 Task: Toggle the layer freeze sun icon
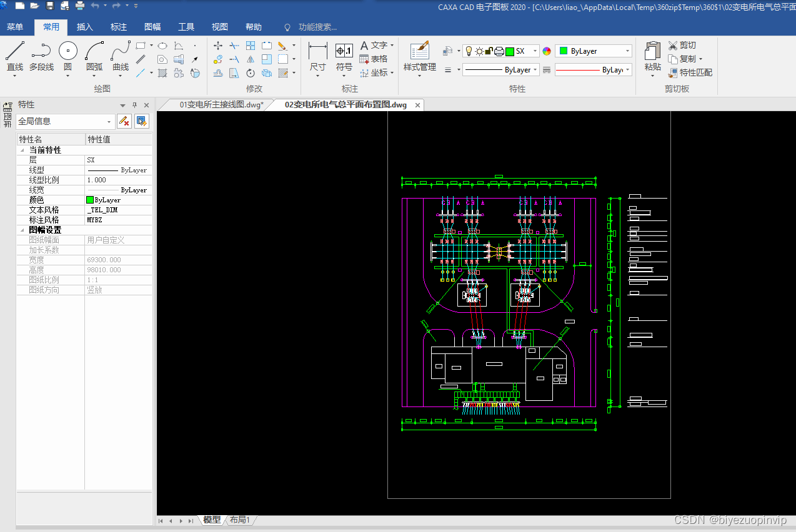point(479,51)
